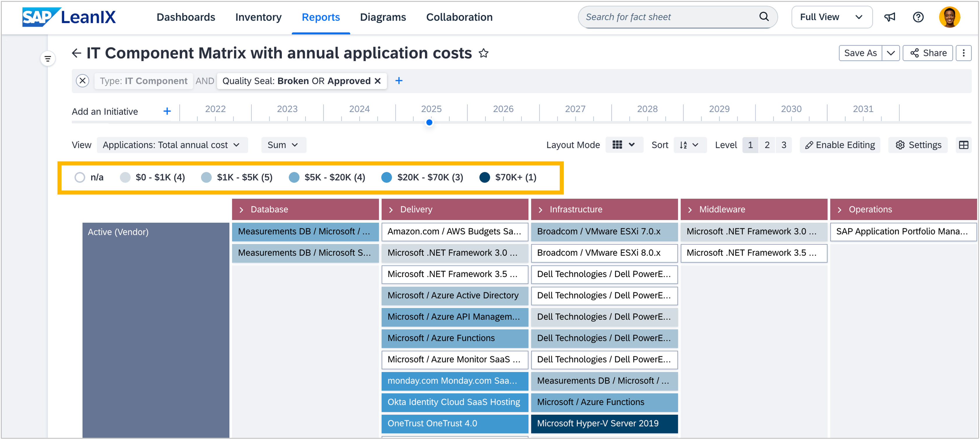This screenshot has height=440, width=980.
Task: Click the Type: IT Component filter chip
Action: 143,81
